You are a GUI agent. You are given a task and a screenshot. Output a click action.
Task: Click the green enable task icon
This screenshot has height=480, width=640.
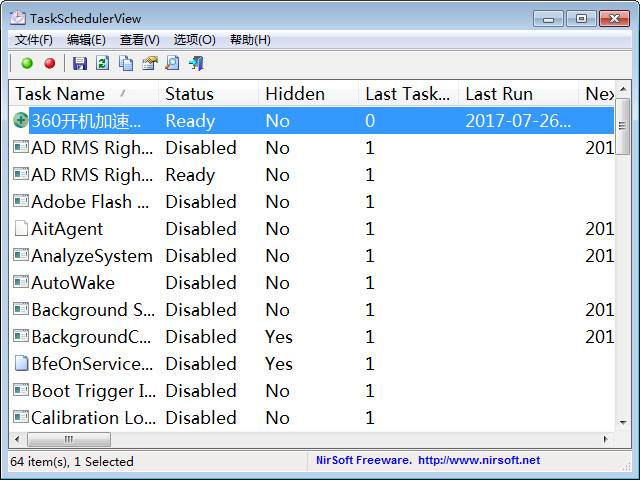tap(27, 63)
